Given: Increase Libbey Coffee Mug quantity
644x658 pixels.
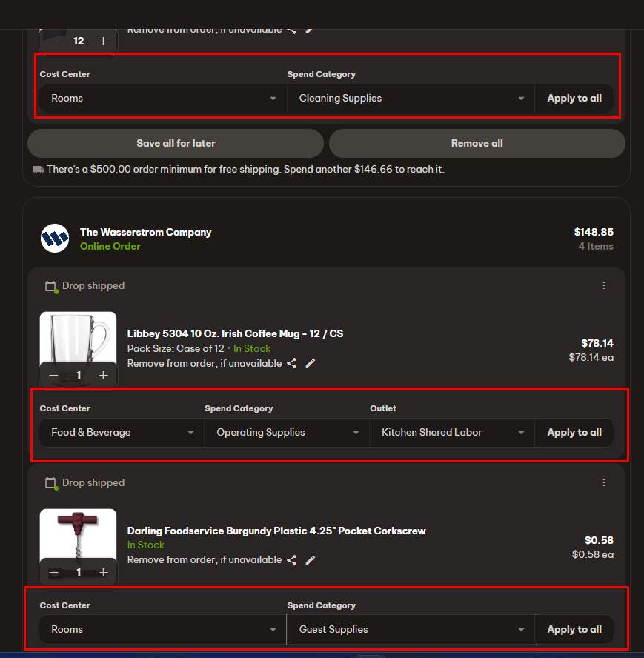Looking at the screenshot, I should point(103,376).
